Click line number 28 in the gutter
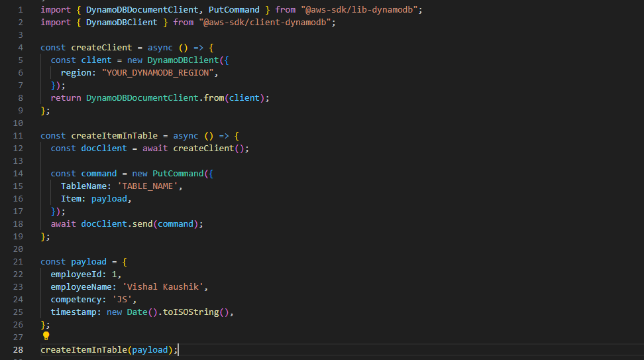This screenshot has height=360, width=644. (x=18, y=350)
